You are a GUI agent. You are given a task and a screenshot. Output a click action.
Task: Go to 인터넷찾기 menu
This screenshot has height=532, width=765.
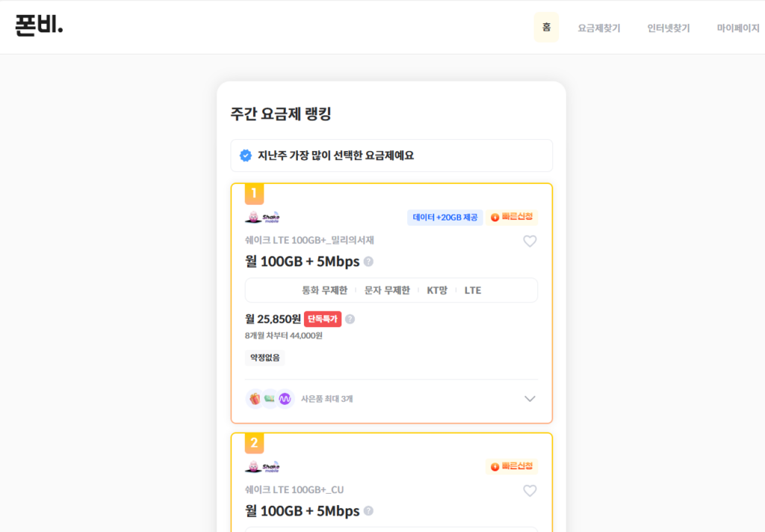(x=669, y=28)
